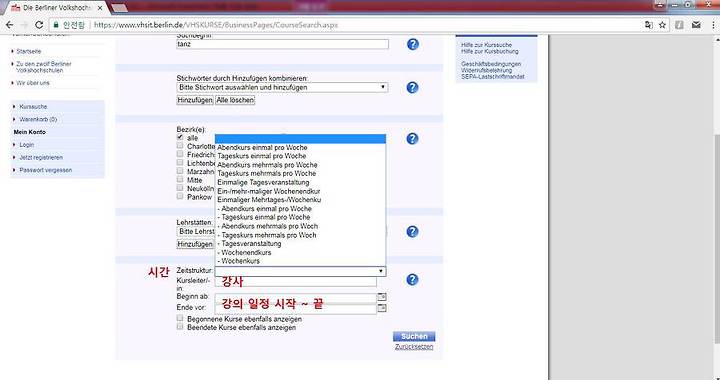Open 'Zu den zwölf Berliner Volkshochschulen' link

44,67
